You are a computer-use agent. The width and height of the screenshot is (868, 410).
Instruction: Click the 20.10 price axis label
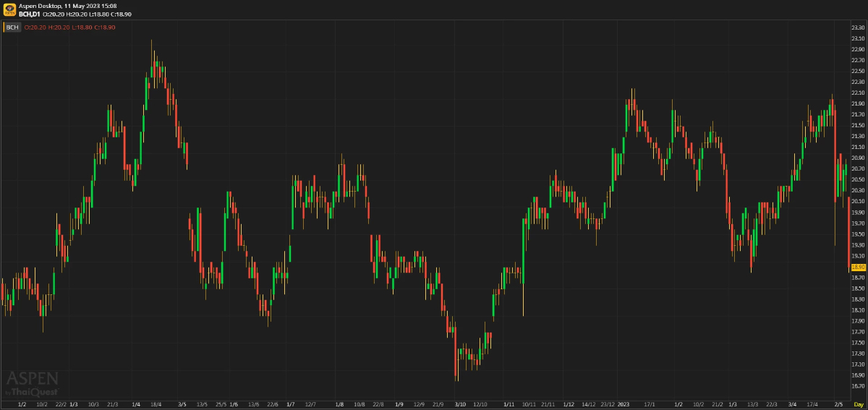(x=859, y=201)
